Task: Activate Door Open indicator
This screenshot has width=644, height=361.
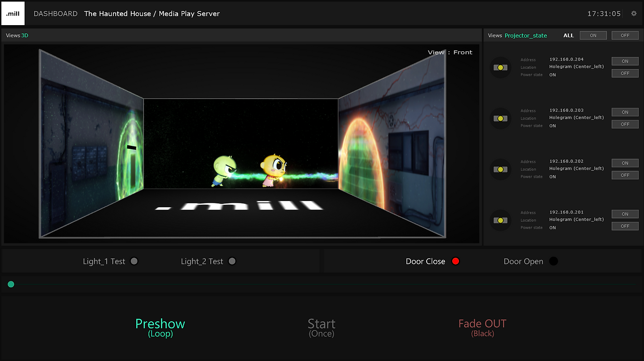Action: pos(553,261)
